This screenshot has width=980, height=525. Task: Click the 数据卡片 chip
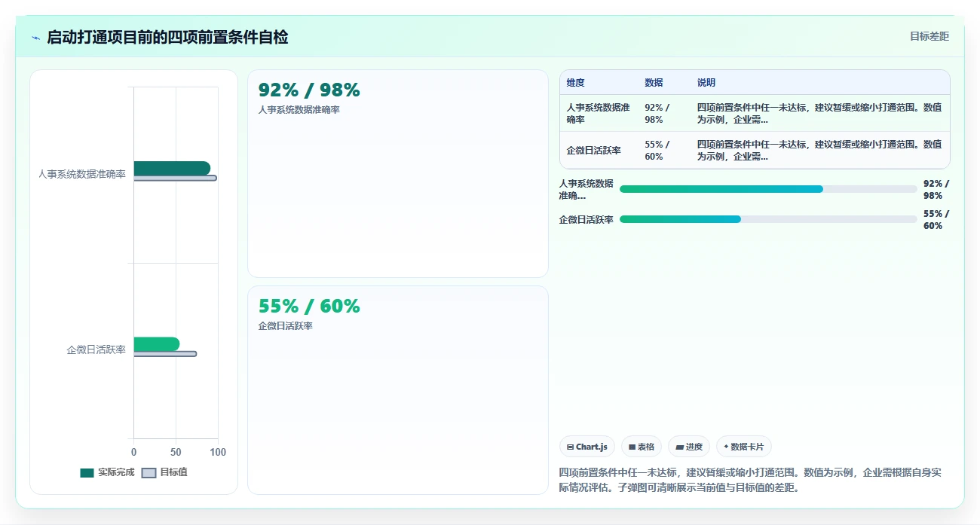(743, 447)
